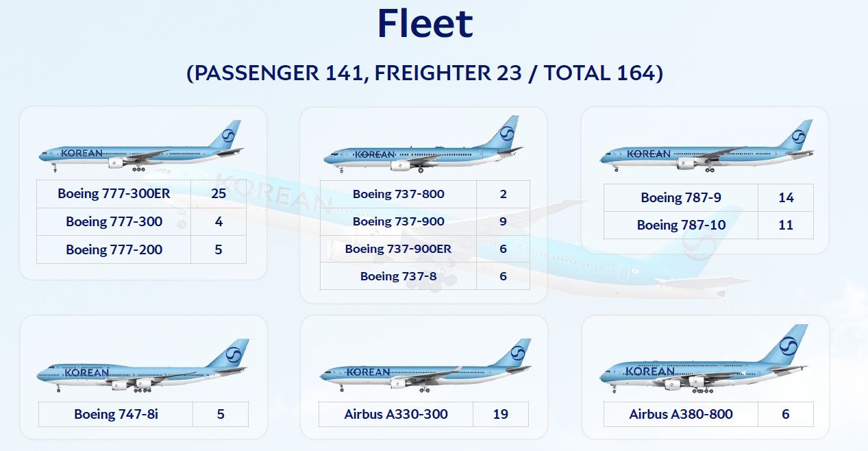
Task: Click the passenger and freighter total subtitle
Action: (x=425, y=73)
